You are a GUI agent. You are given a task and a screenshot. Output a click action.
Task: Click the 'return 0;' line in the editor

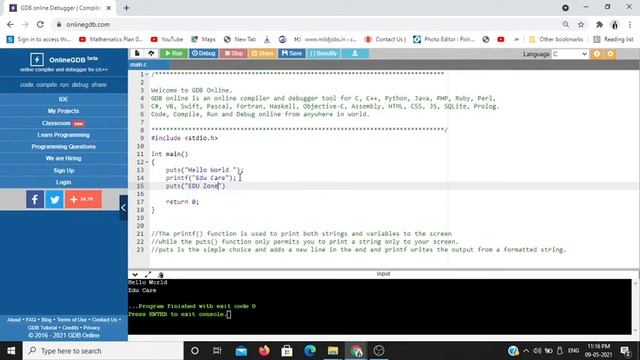(x=182, y=202)
